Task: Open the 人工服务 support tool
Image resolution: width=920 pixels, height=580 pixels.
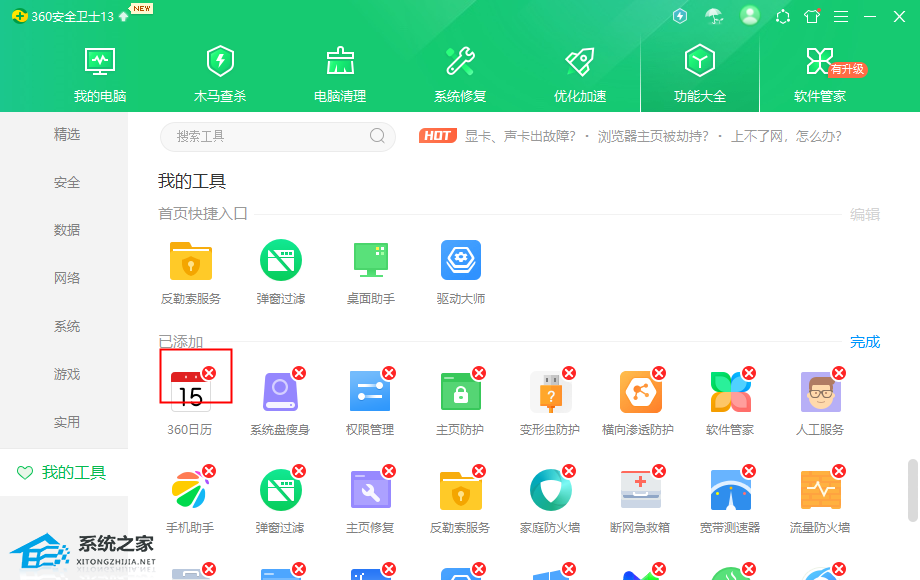Action: (819, 392)
